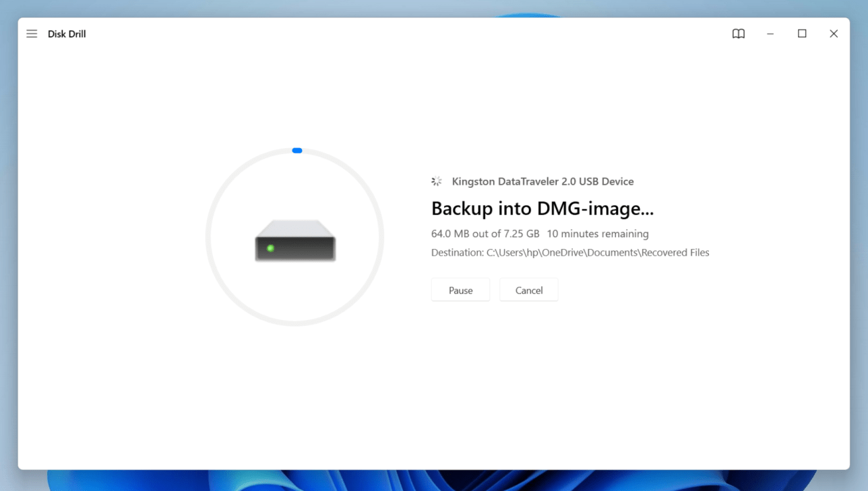Minimize the Disk Drill window
868x491 pixels.
770,34
